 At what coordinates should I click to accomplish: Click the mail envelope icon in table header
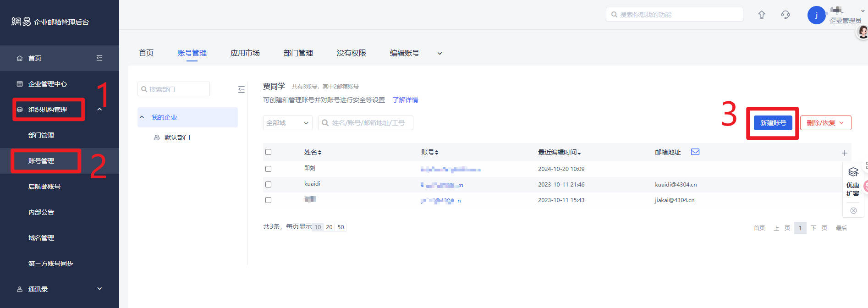tap(695, 152)
